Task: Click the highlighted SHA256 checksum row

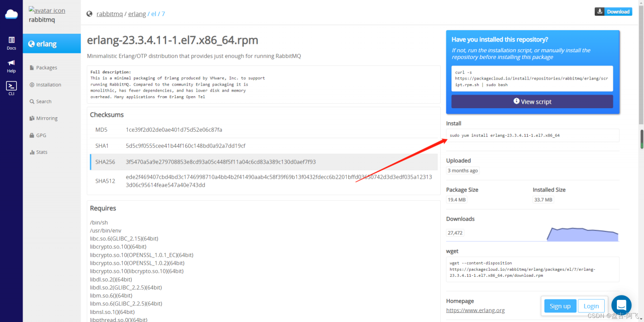Action: click(263, 162)
